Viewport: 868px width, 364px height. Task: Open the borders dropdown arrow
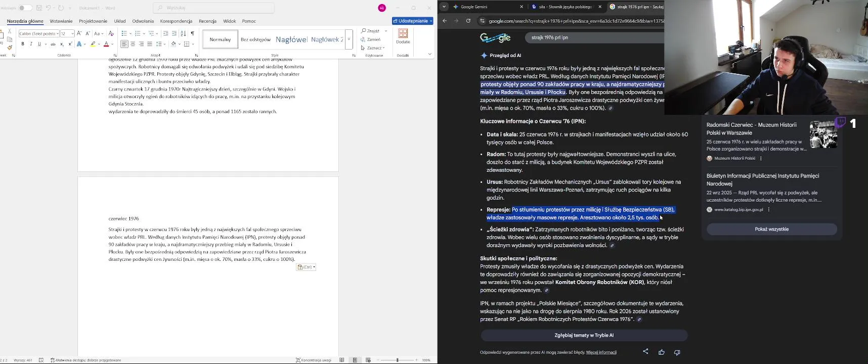(x=193, y=44)
